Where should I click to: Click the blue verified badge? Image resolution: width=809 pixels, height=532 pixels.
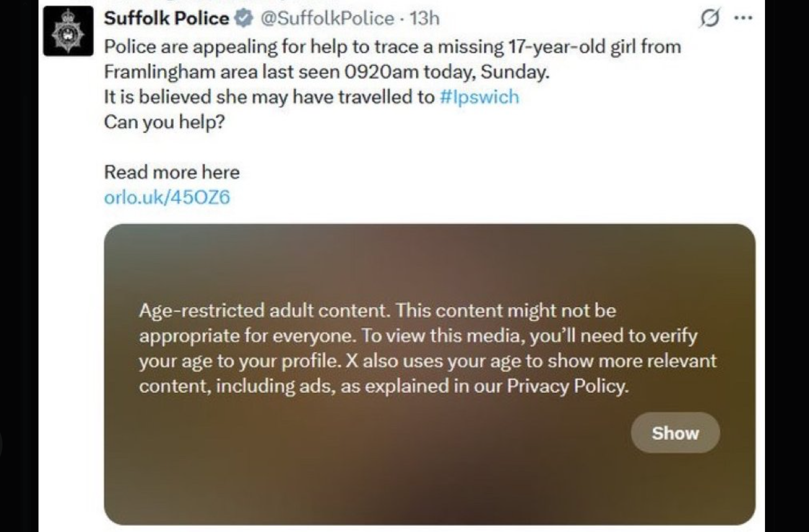[242, 19]
